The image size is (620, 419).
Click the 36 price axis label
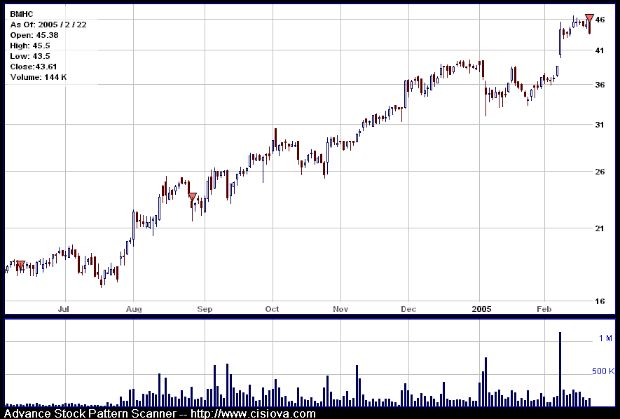click(x=600, y=85)
